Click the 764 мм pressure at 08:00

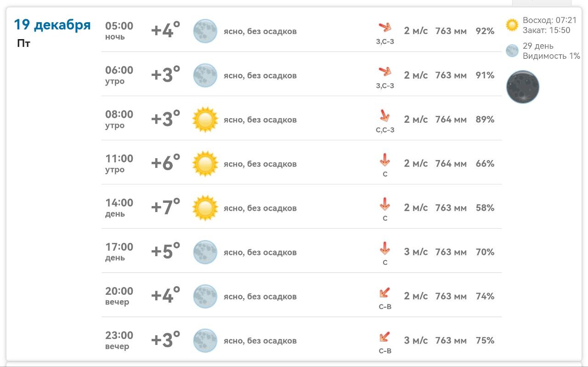coord(451,120)
